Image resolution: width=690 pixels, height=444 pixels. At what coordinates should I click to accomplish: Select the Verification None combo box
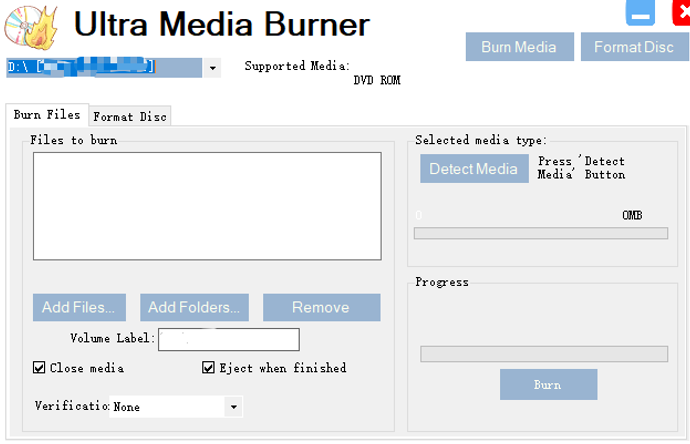[x=176, y=407]
